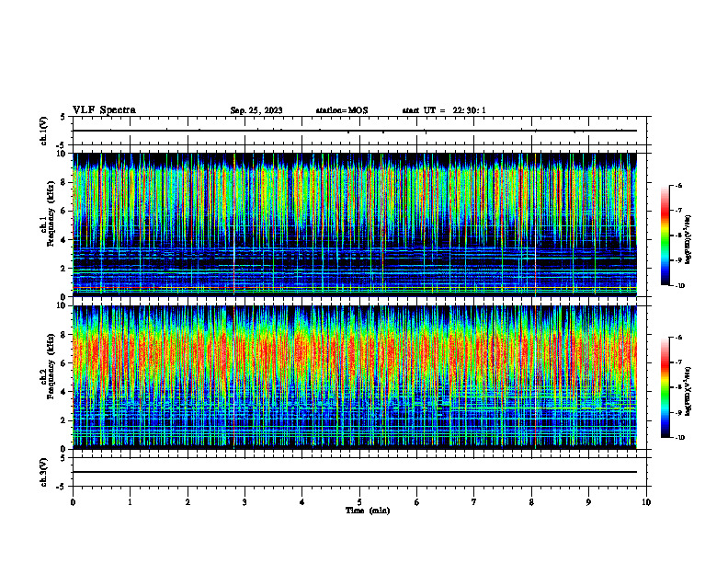Viewport: 728px width, 563px height.
Task: Click time axis tick label "7"
Action: 474,502
